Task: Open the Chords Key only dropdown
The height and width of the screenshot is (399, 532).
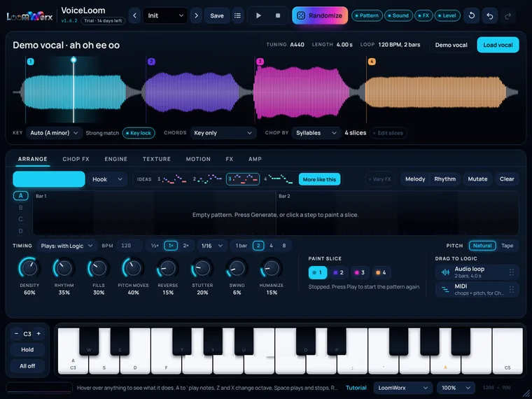Action: click(x=223, y=133)
